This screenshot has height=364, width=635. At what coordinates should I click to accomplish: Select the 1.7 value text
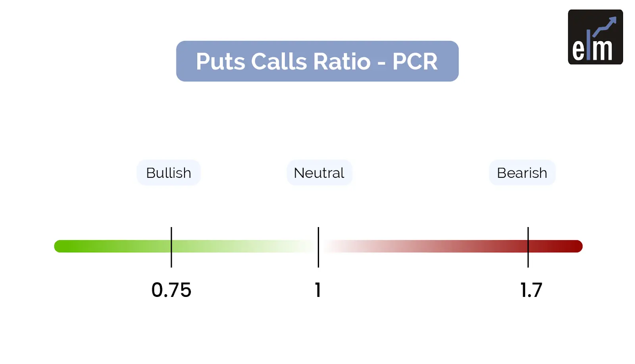tap(531, 290)
